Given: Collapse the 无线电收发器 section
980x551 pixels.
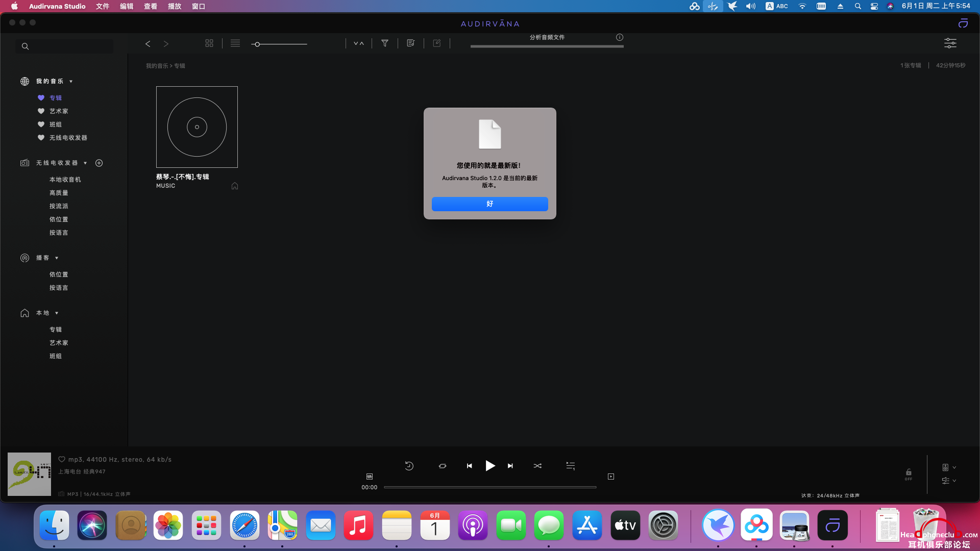Looking at the screenshot, I should click(x=85, y=163).
